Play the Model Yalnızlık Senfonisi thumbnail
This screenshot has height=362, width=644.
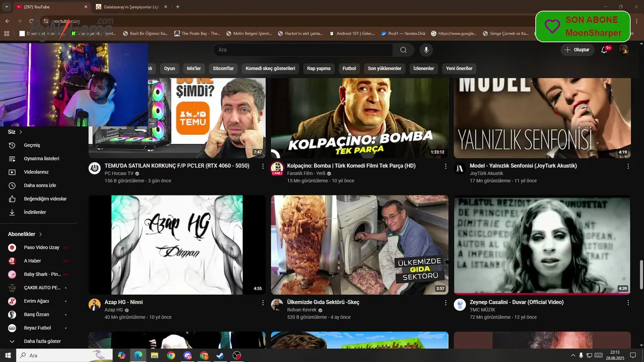(x=542, y=118)
